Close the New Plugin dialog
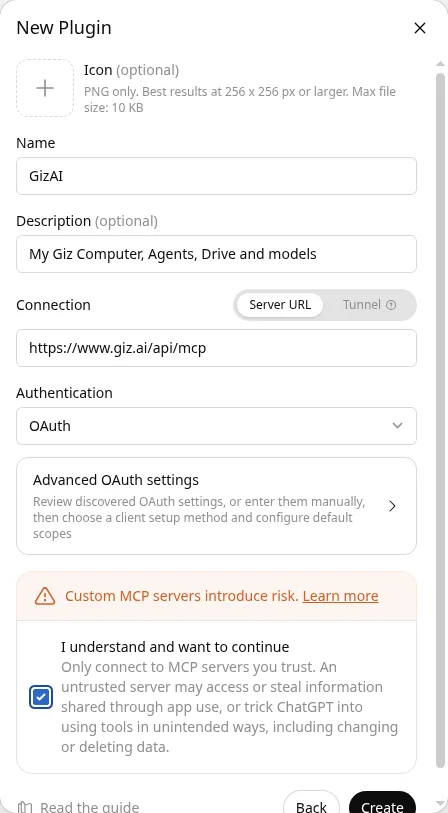 tap(419, 28)
